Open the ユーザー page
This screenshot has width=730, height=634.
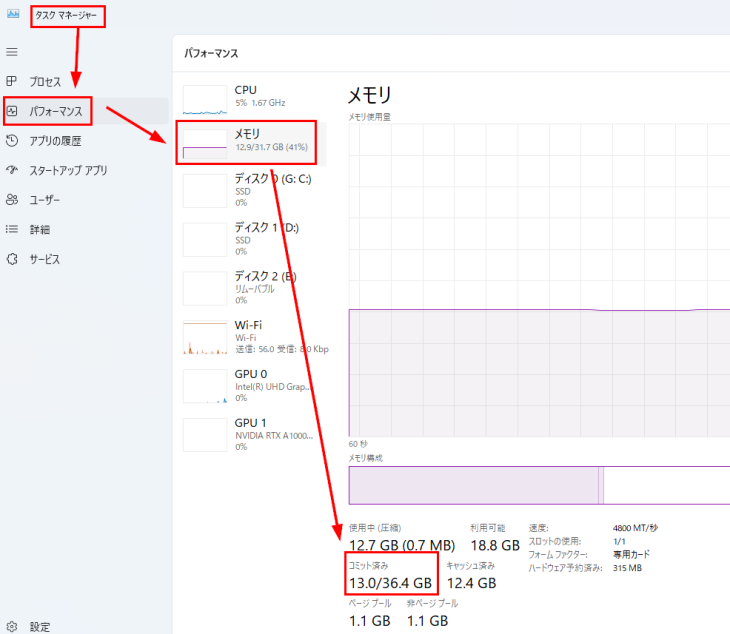point(45,200)
